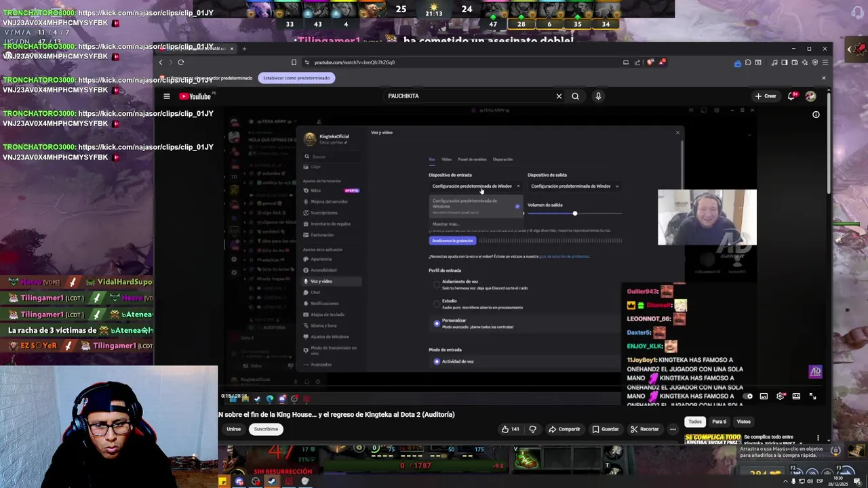The height and width of the screenshot is (488, 868).
Task: Click the Recortar clip button
Action: tap(644, 429)
